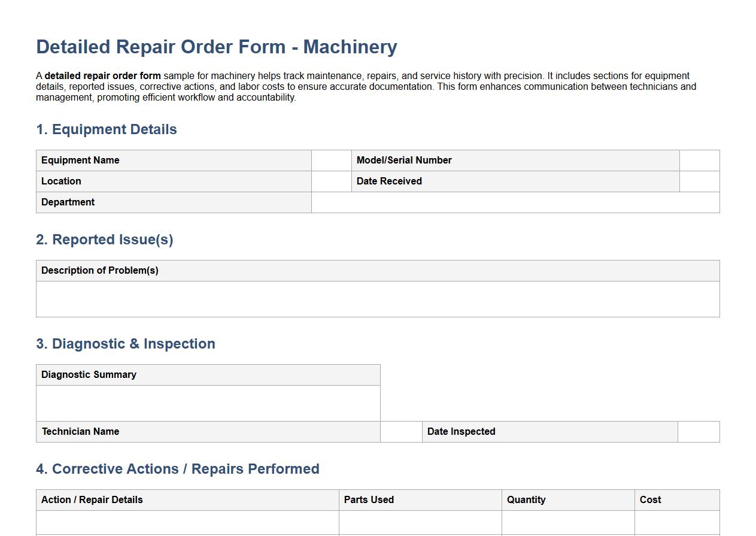Select the Location input cell

point(331,181)
